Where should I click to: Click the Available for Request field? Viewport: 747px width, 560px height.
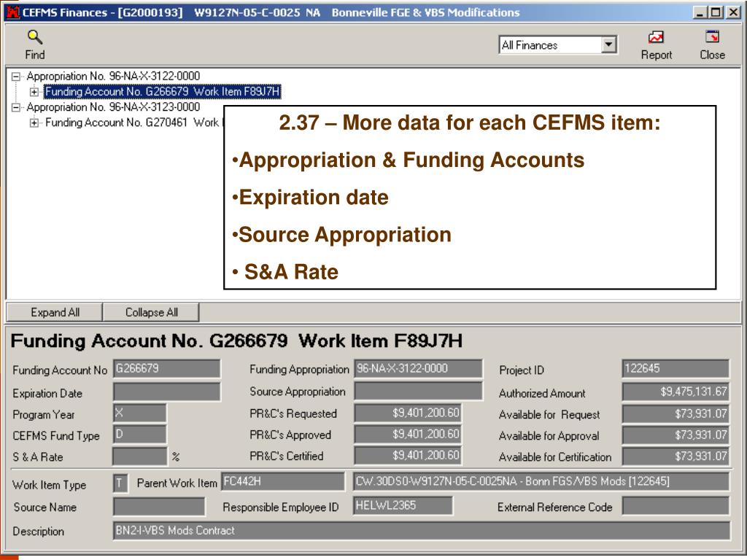pyautogui.click(x=676, y=414)
